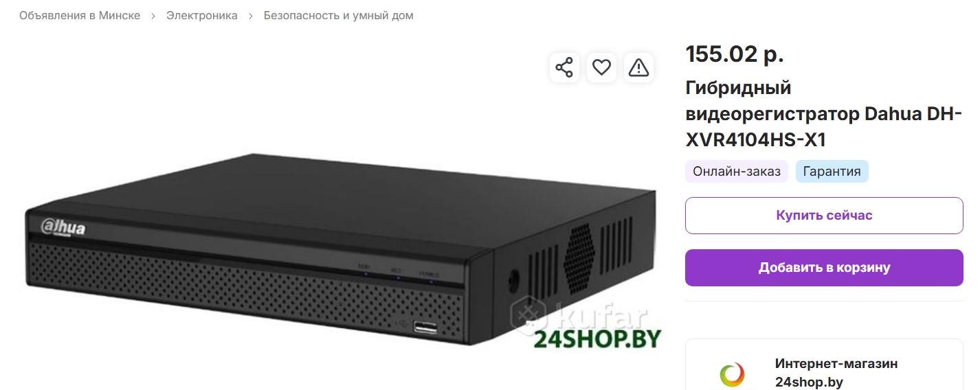This screenshot has height=390, width=980.
Task: Add listing to favorites with heart icon
Action: click(601, 67)
